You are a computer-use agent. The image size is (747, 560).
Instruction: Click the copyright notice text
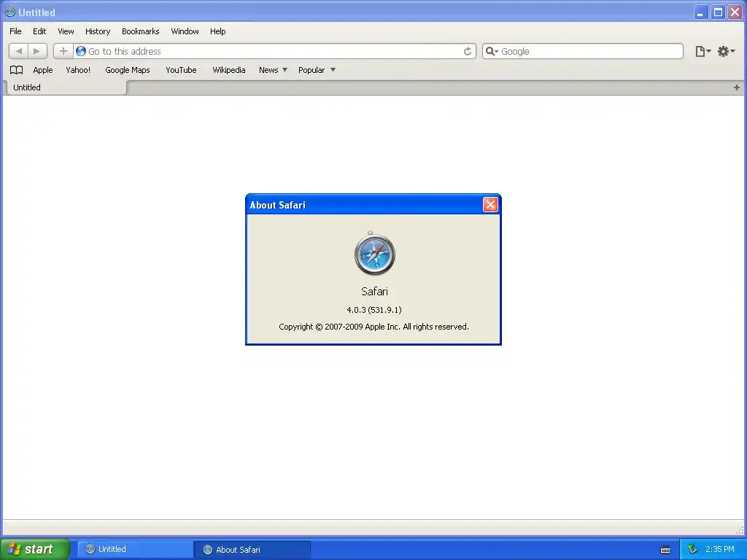[x=374, y=327]
